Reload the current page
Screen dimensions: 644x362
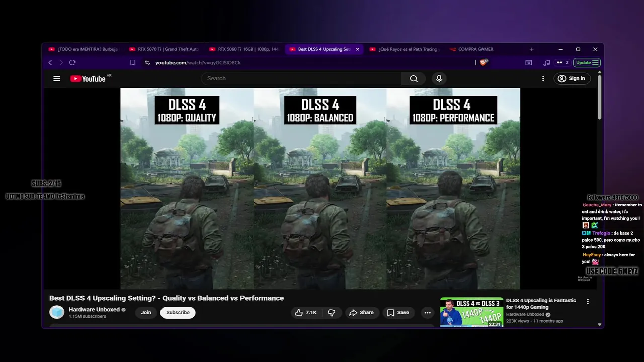click(x=72, y=63)
